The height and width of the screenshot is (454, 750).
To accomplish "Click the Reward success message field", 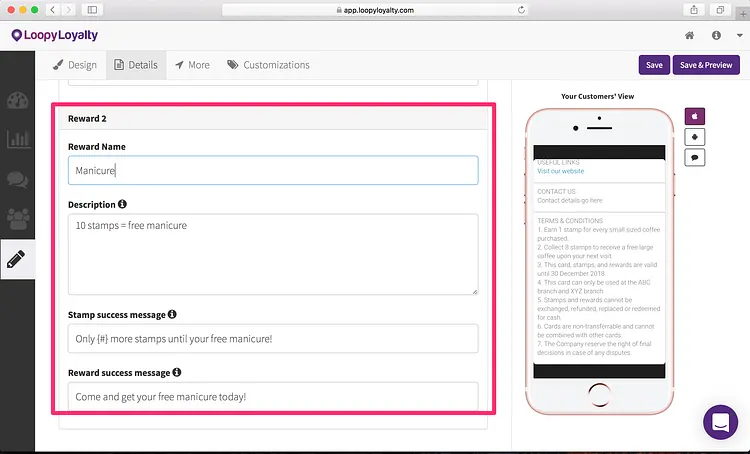I will 273,396.
